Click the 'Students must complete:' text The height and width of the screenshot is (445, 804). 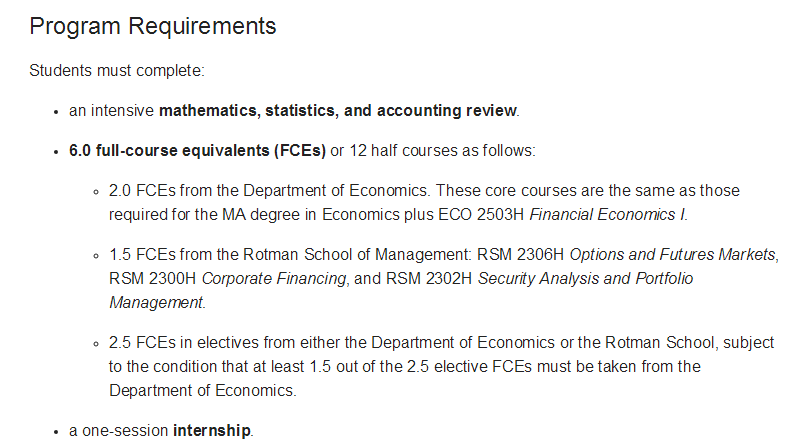117,71
